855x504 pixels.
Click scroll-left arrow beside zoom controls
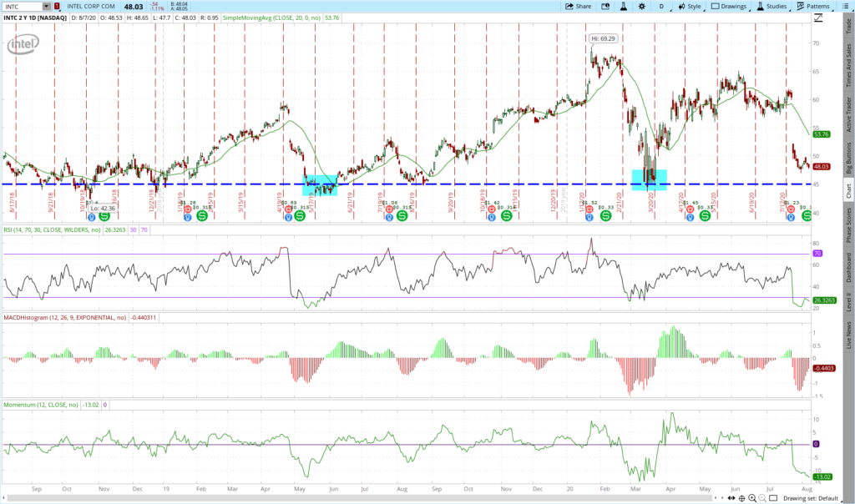716,498
